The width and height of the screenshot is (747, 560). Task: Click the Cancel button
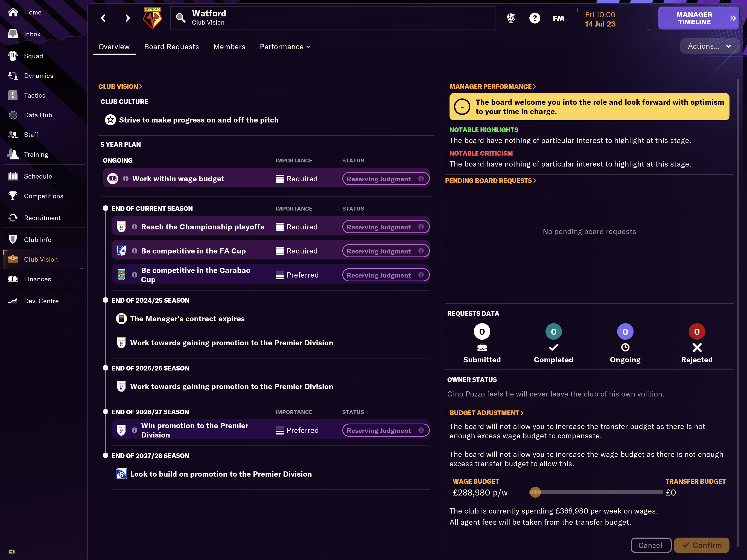coord(650,545)
